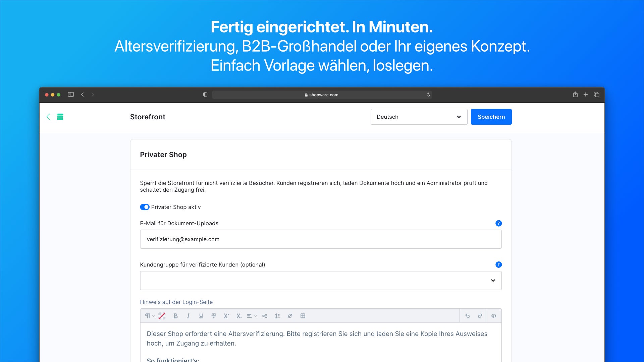Open the paragraph format menu
The image size is (644, 362).
tap(149, 315)
